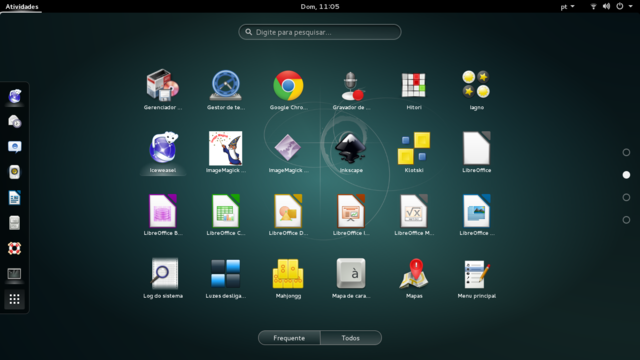Open Log do sistema
Viewport: 640px width, 360px height.
tap(164, 273)
